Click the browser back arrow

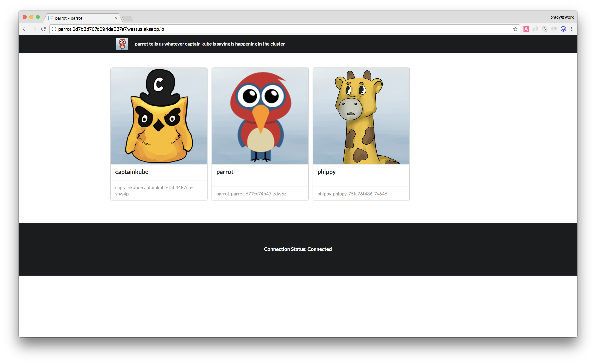pyautogui.click(x=25, y=29)
